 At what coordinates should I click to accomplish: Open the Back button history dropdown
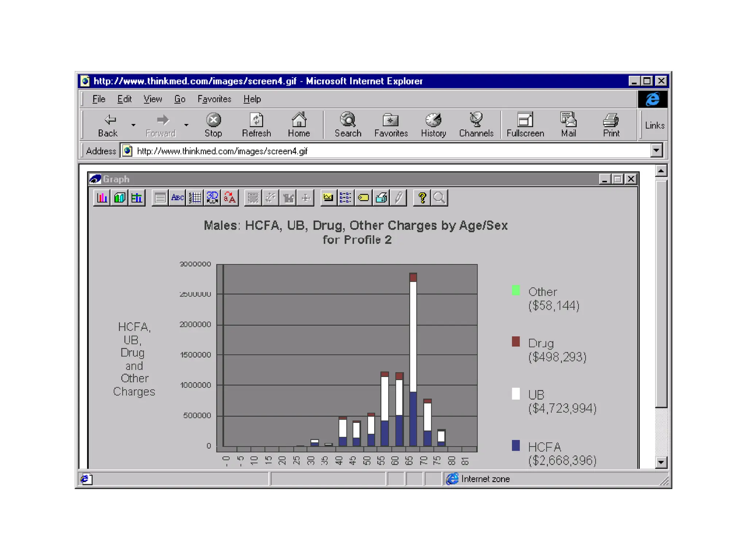click(x=133, y=125)
